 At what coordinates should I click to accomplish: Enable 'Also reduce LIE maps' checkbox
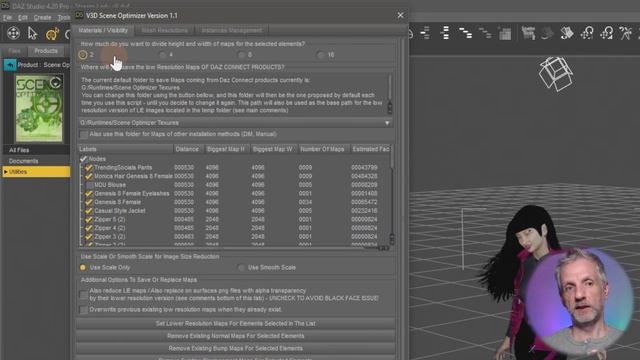[84, 294]
